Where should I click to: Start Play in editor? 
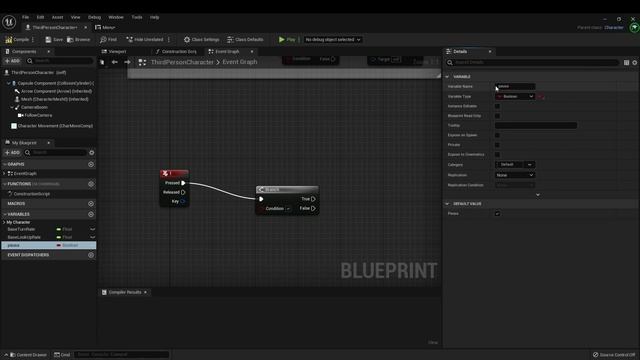coord(287,40)
